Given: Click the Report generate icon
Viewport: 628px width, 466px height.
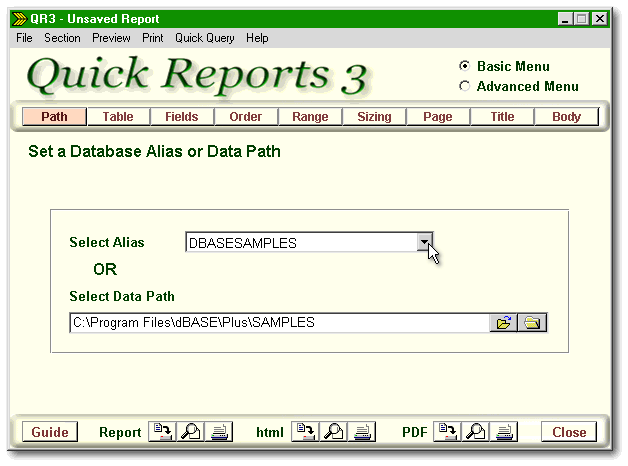Looking at the screenshot, I should [162, 432].
